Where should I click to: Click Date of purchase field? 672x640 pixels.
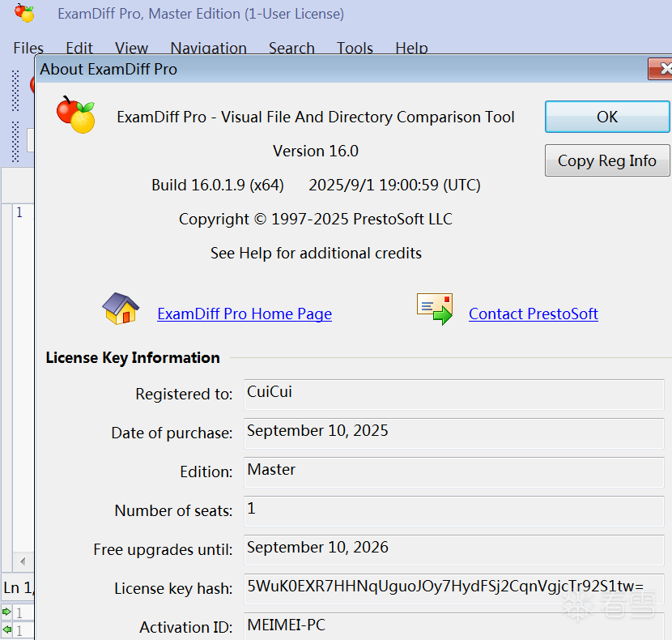[454, 433]
